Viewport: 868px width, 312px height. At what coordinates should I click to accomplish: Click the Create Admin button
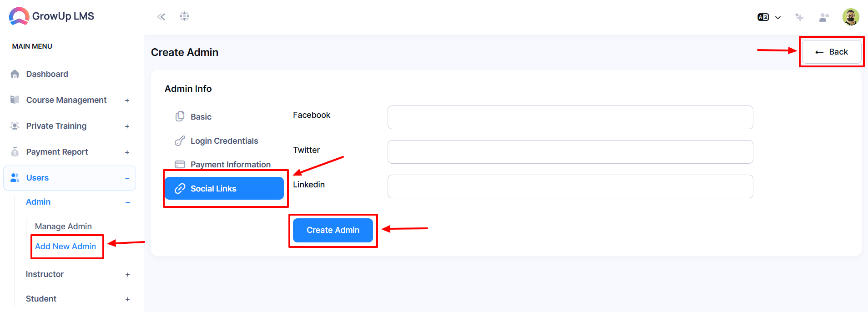click(333, 230)
